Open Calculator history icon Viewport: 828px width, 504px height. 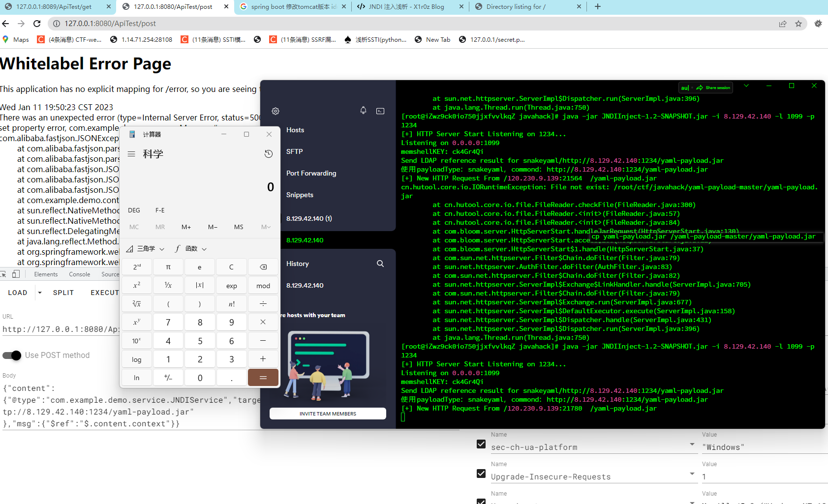pos(269,154)
